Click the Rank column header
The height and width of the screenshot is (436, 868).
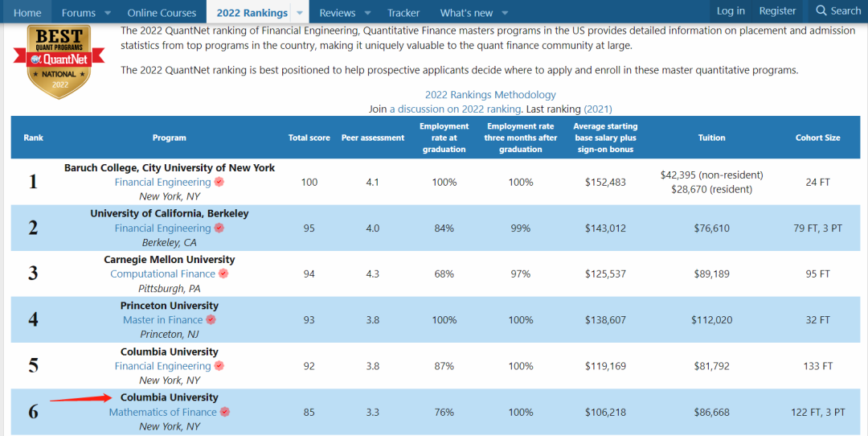click(x=33, y=138)
